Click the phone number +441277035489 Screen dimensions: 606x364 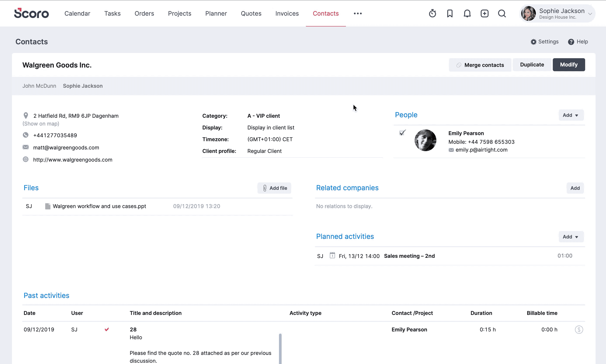tap(55, 135)
